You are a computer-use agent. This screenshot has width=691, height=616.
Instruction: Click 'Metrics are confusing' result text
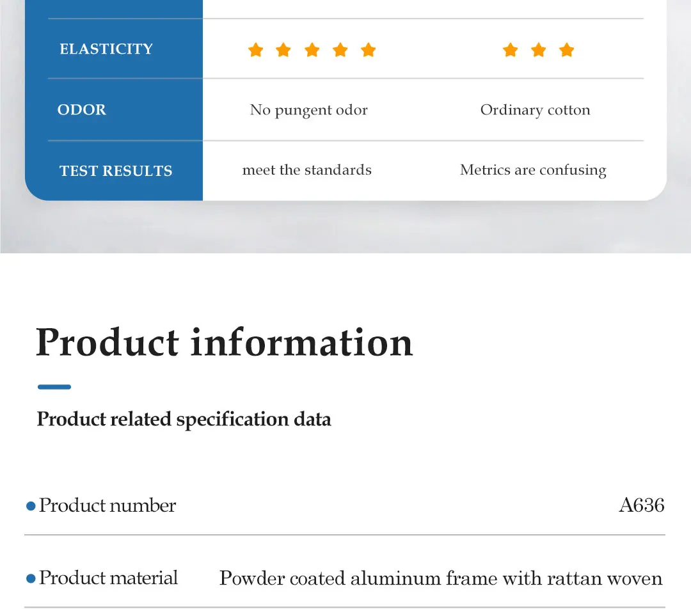coord(533,170)
